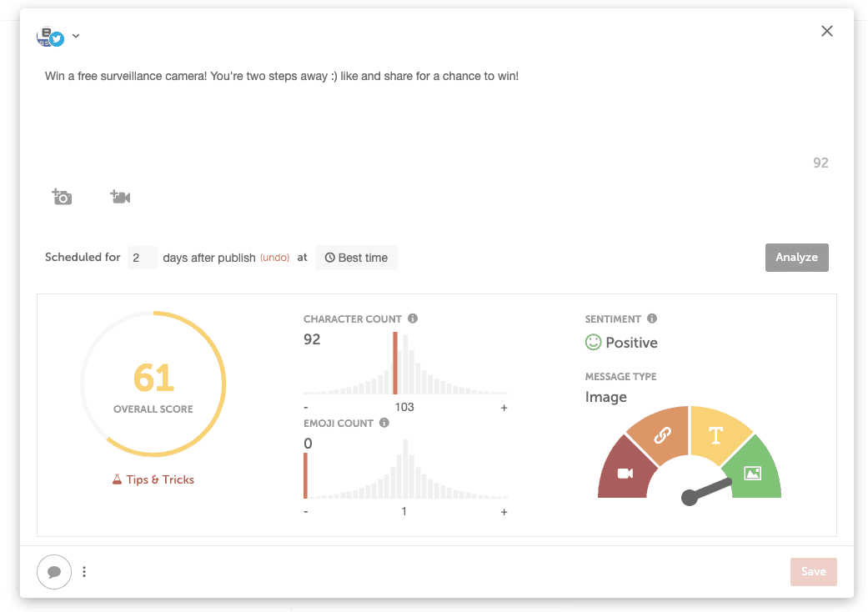Click the Sentiment info icon

[652, 319]
